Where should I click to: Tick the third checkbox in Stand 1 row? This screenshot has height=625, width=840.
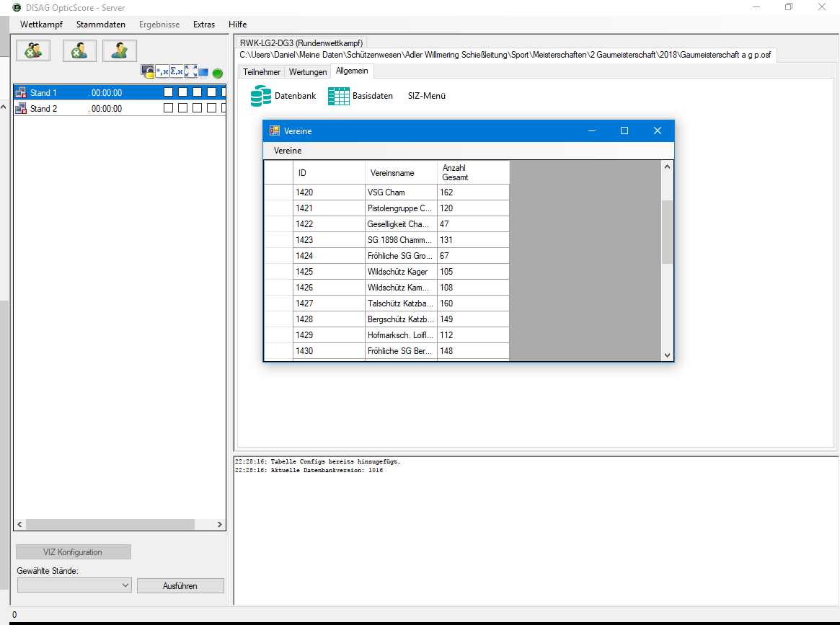pyautogui.click(x=197, y=92)
